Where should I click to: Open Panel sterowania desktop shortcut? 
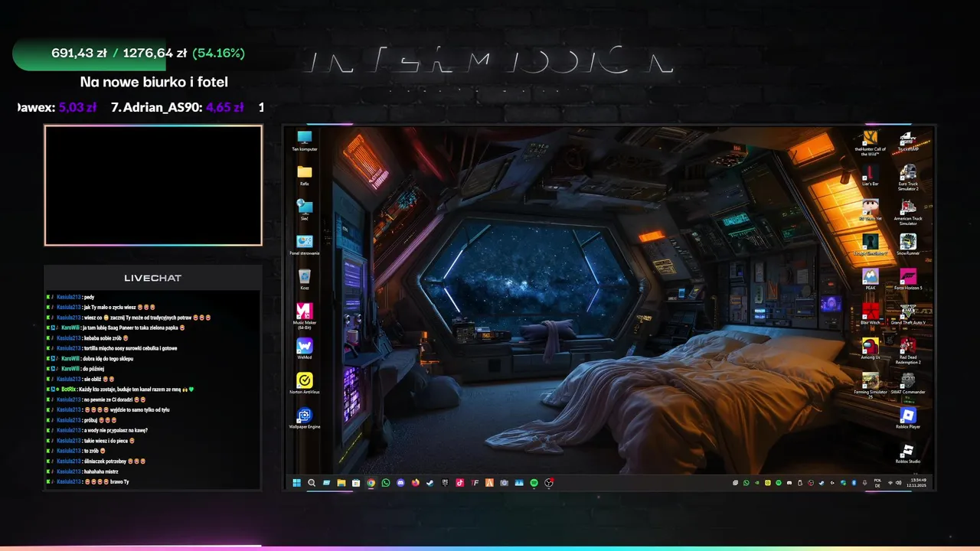coord(305,245)
